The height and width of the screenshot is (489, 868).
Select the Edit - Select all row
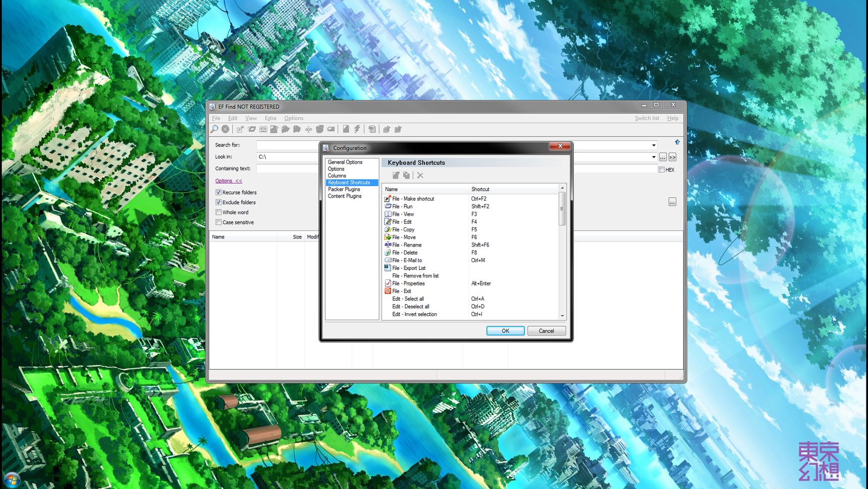point(470,299)
